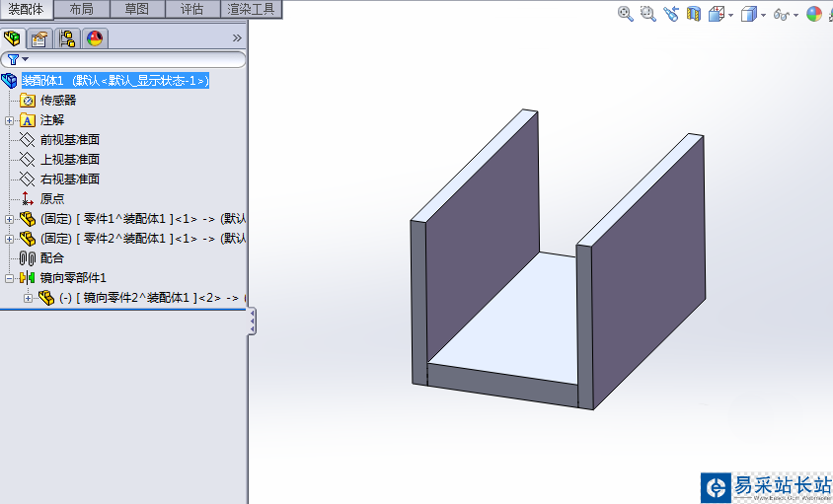The image size is (833, 504).
Task: Select 前视基准面 in the feature tree
Action: (69, 140)
